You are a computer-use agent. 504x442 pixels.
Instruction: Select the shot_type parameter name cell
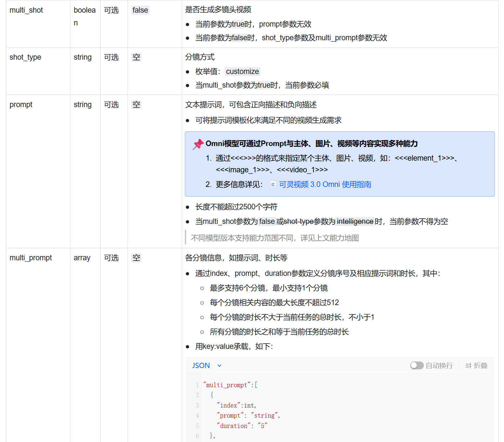[25, 57]
